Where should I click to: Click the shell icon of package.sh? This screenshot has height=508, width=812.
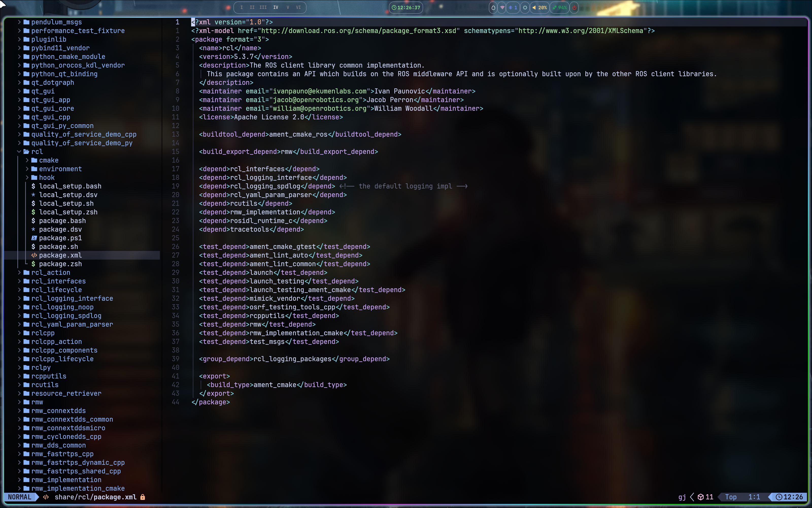33,247
